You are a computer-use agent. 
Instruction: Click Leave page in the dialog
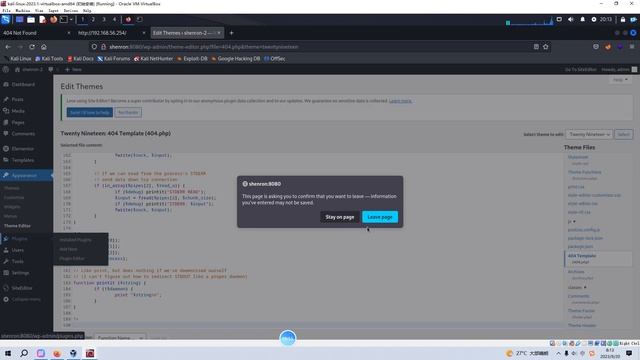[380, 217]
